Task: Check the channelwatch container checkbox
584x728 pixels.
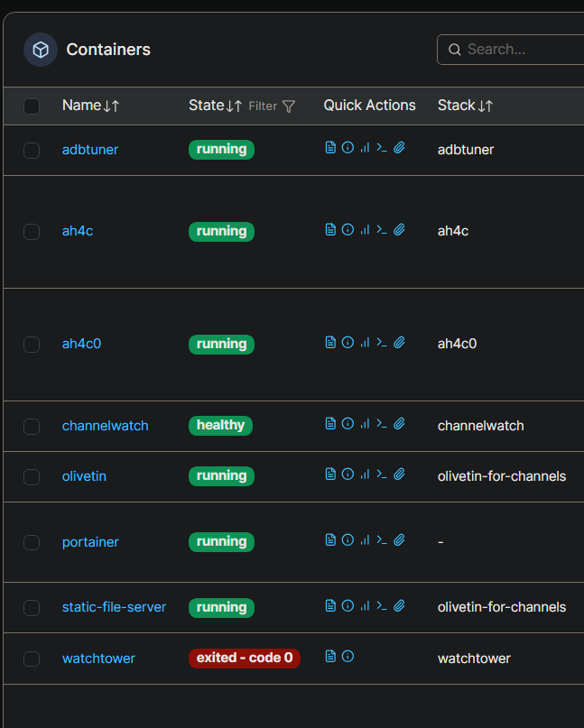Action: click(x=32, y=426)
